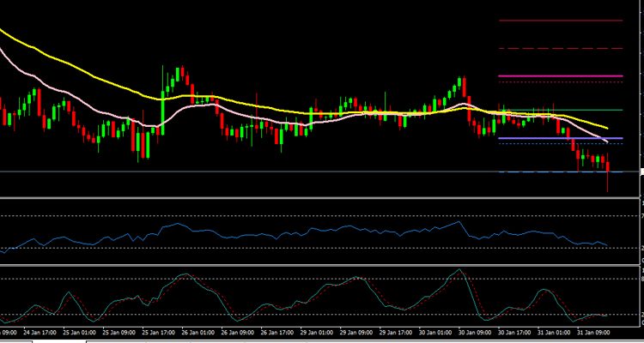The width and height of the screenshot is (644, 343).
Task: Select the green horizontal pivot line
Action: [560, 110]
